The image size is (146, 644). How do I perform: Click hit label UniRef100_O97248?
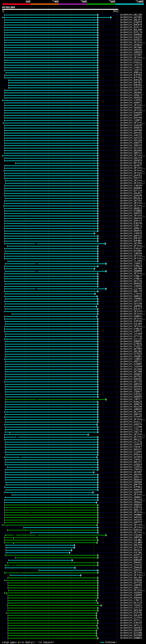(x=131, y=304)
